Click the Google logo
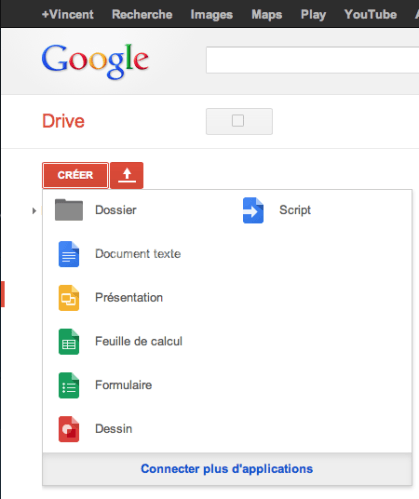The image size is (419, 499). (95, 61)
